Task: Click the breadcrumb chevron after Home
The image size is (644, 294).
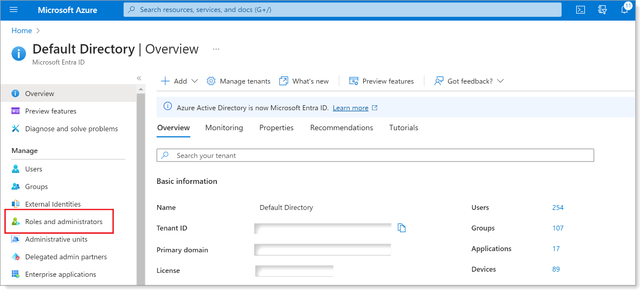Action: click(x=38, y=30)
